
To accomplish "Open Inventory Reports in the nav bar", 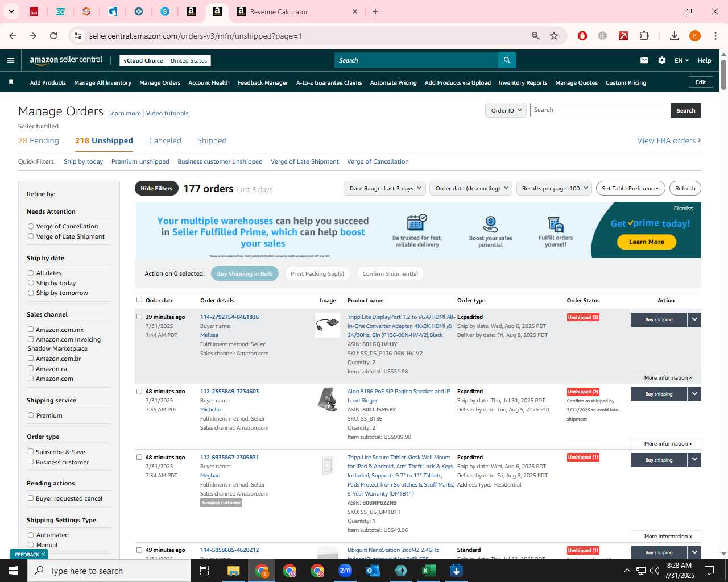I will 523,82.
